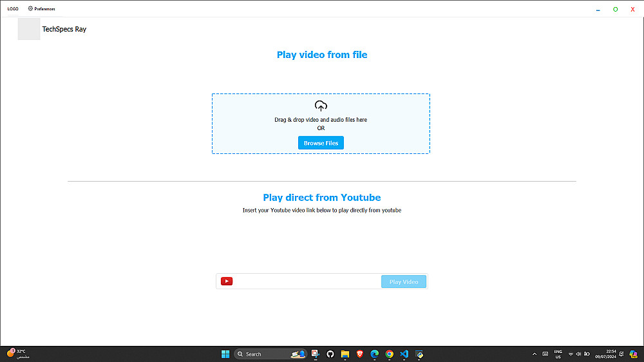Image resolution: width=644 pixels, height=362 pixels.
Task: Click the 'Play video from file' heading
Action: (x=322, y=55)
